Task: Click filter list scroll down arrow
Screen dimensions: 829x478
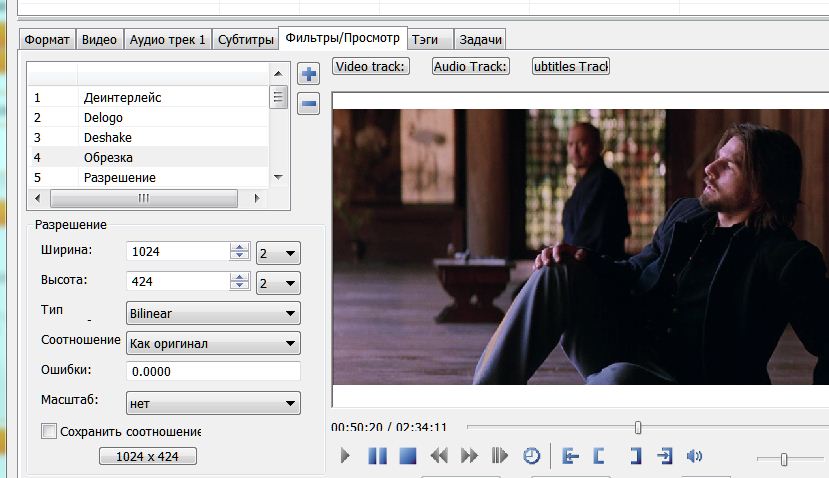Action: point(278,177)
